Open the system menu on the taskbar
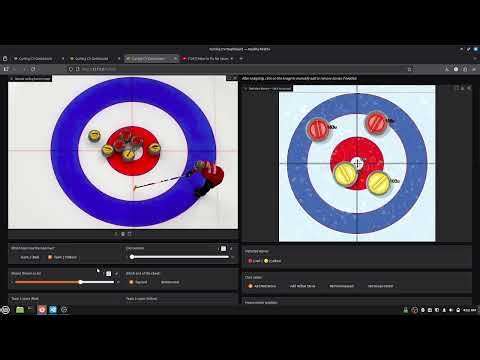480x360 pixels. point(5,310)
